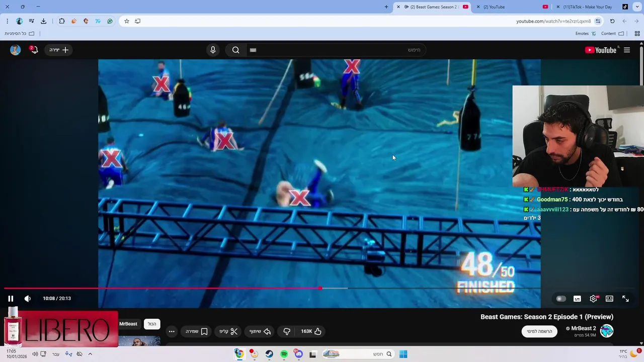Open the Grammarly extension icon
This screenshot has width=644, height=362.
click(x=110, y=21)
